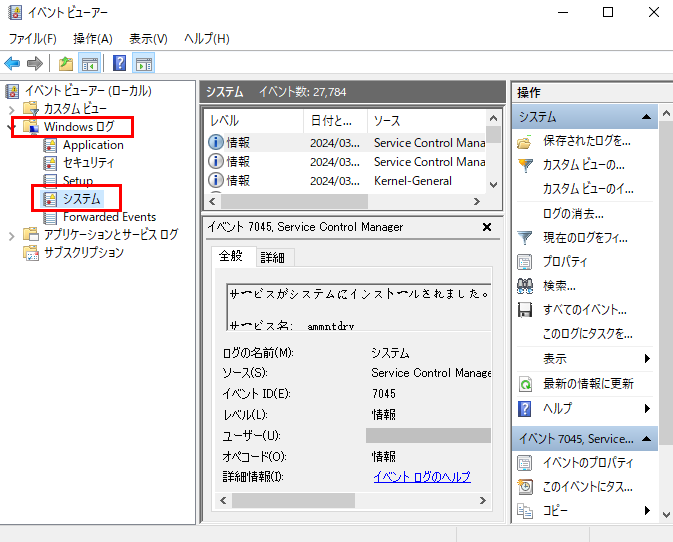Image resolution: width=673 pixels, height=542 pixels.
Task: Sort by the 日付と column header
Action: [335, 121]
